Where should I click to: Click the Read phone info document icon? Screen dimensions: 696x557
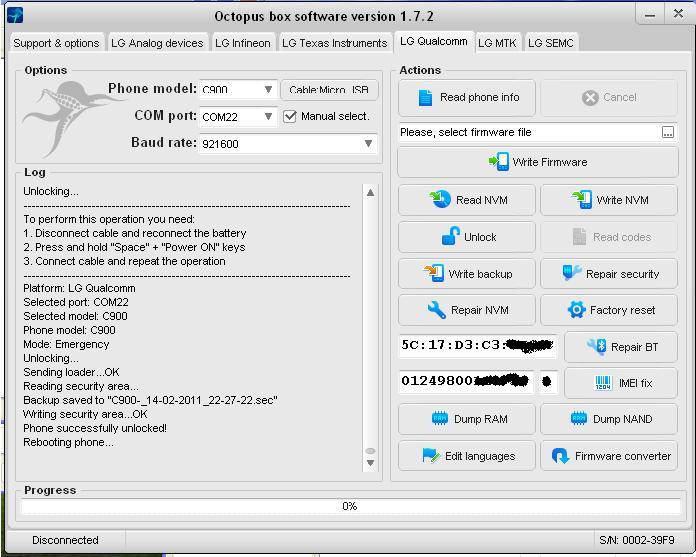(425, 97)
